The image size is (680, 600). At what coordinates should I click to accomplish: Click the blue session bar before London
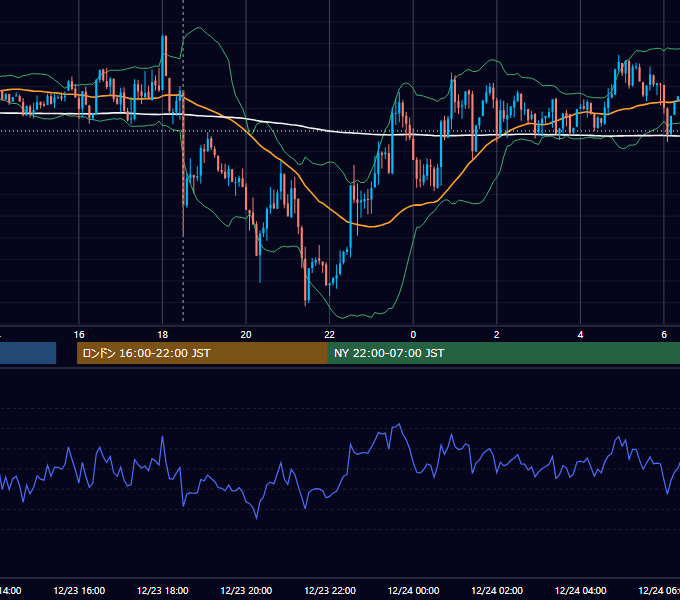point(28,353)
